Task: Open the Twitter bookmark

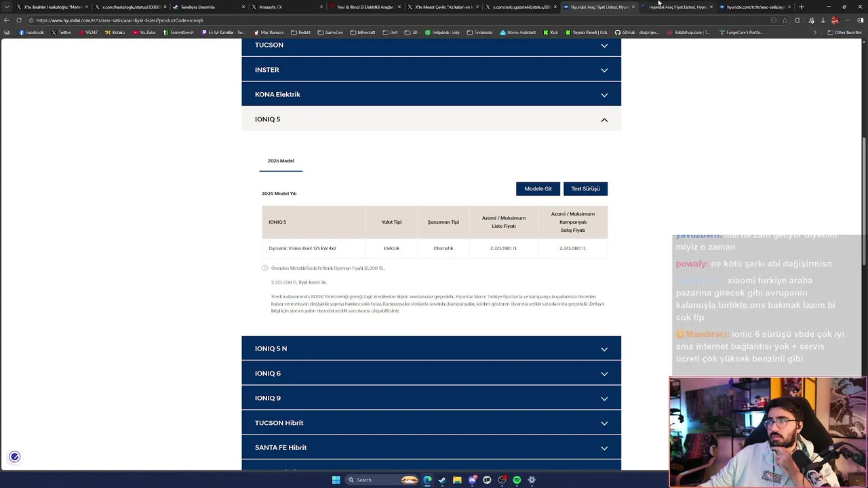Action: point(61,33)
